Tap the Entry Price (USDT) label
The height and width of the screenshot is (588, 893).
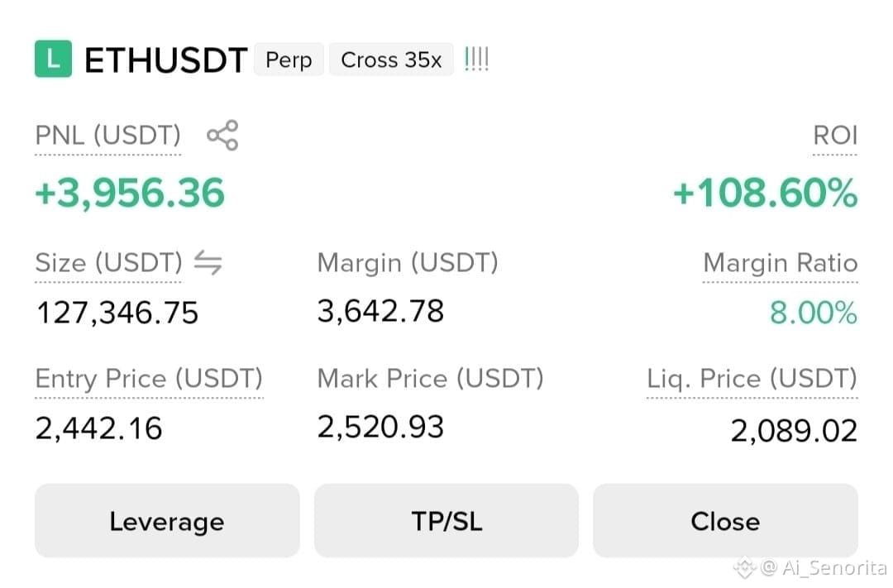coord(149,379)
